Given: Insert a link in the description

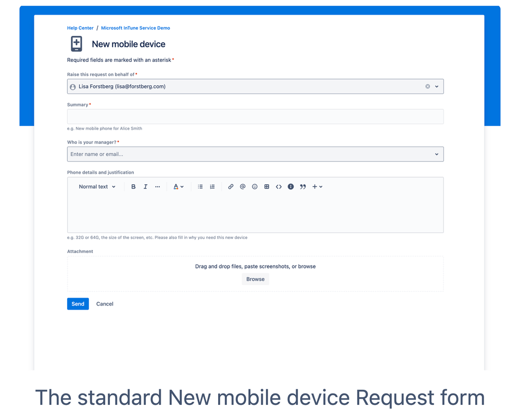Looking at the screenshot, I should pos(231,186).
